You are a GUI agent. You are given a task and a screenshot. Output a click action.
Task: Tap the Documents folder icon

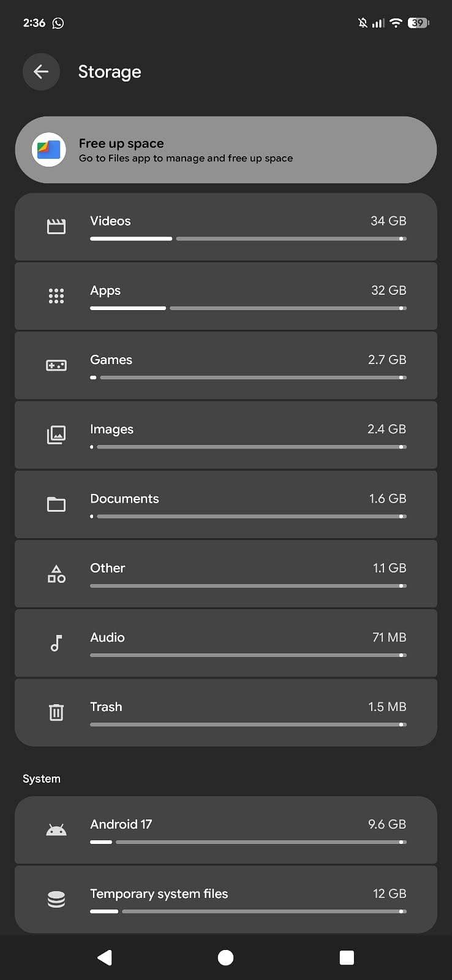[x=56, y=504]
